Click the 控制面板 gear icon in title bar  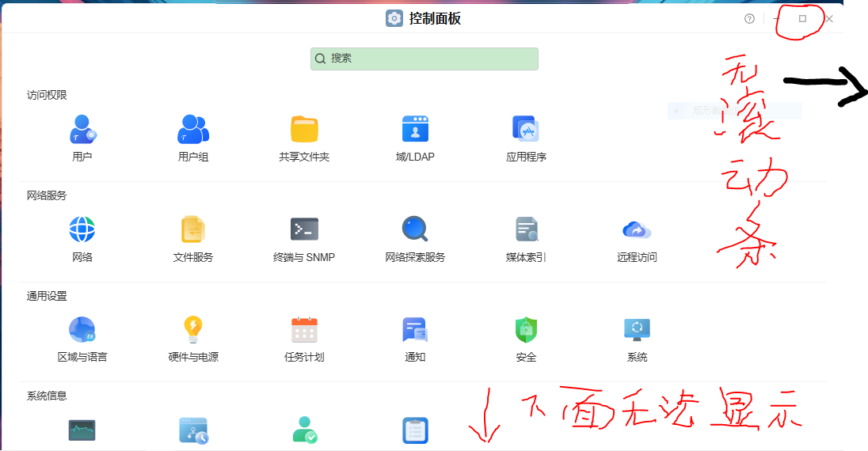tap(394, 18)
